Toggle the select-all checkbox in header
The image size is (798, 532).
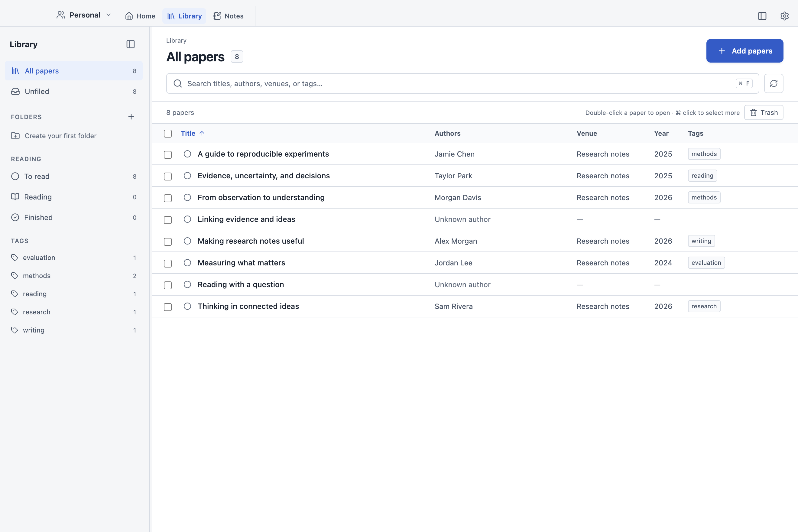pyautogui.click(x=167, y=133)
